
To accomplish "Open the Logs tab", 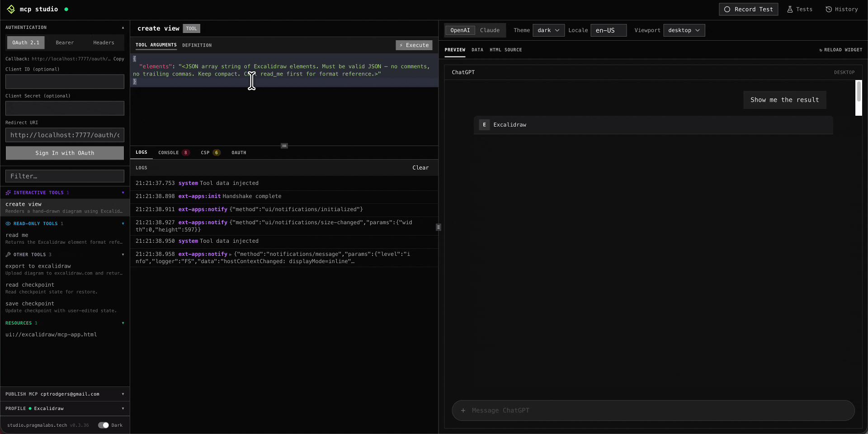I will click(142, 152).
